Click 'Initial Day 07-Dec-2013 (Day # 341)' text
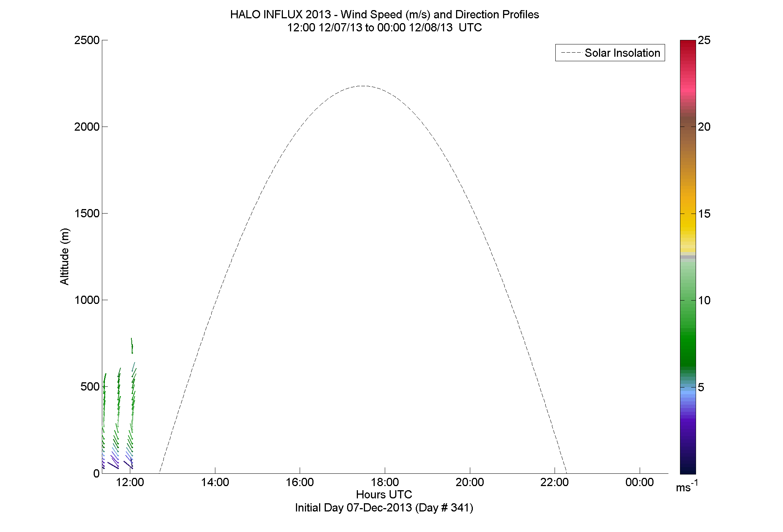The width and height of the screenshot is (783, 532). 384,508
